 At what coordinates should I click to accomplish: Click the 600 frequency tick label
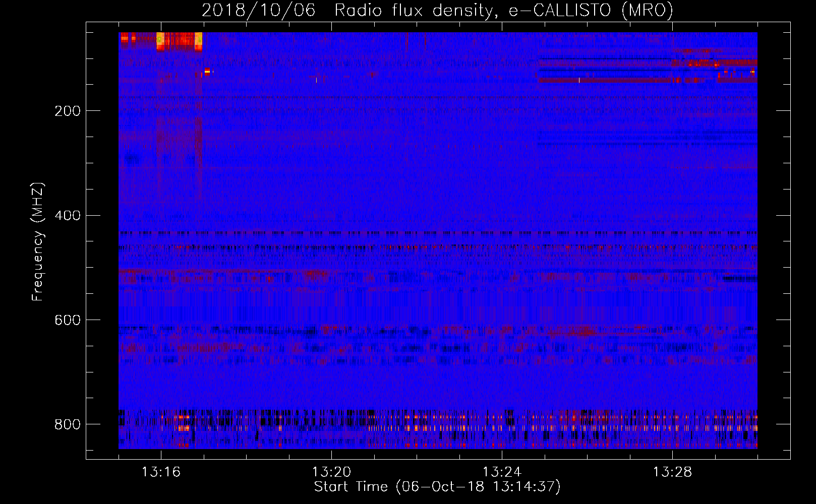pyautogui.click(x=68, y=321)
